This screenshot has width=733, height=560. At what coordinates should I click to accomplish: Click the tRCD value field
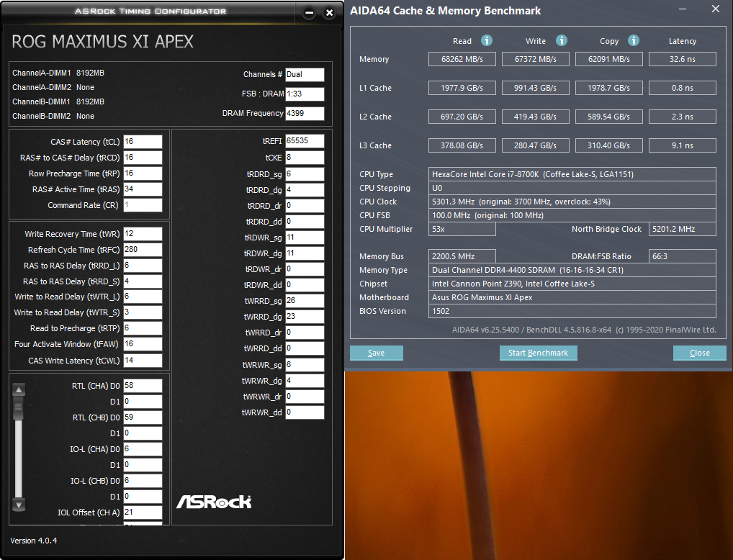pyautogui.click(x=143, y=158)
